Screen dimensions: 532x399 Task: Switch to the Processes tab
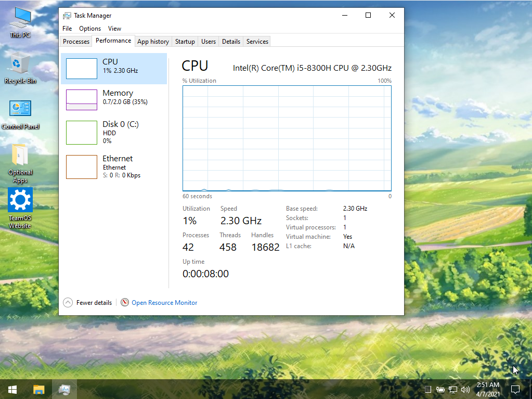coord(76,42)
